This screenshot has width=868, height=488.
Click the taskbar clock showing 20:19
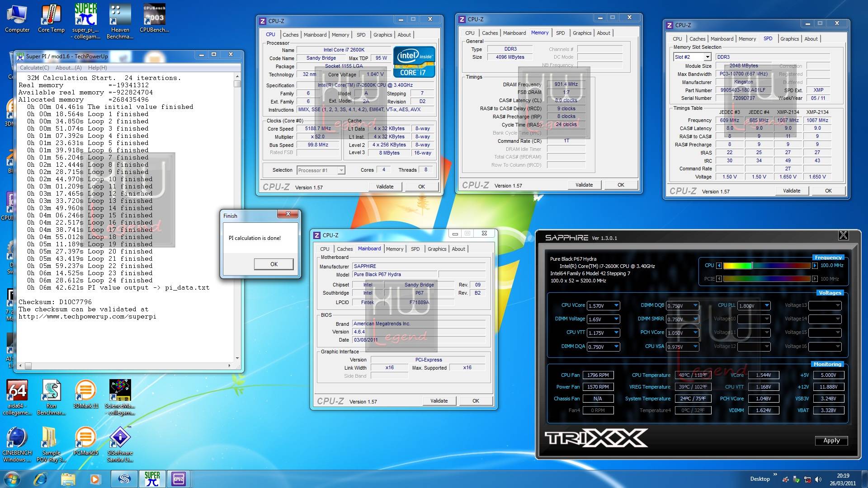pos(842,479)
